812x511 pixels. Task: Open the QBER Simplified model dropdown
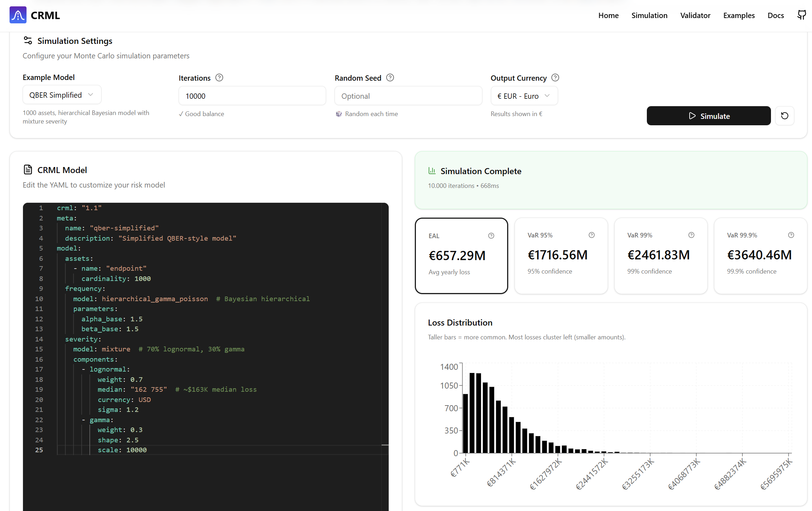click(x=62, y=95)
